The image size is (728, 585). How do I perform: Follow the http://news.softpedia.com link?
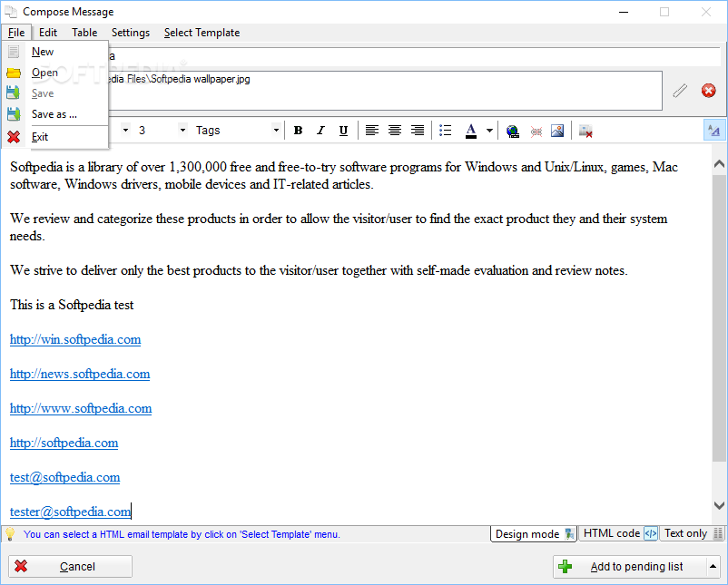pos(80,374)
